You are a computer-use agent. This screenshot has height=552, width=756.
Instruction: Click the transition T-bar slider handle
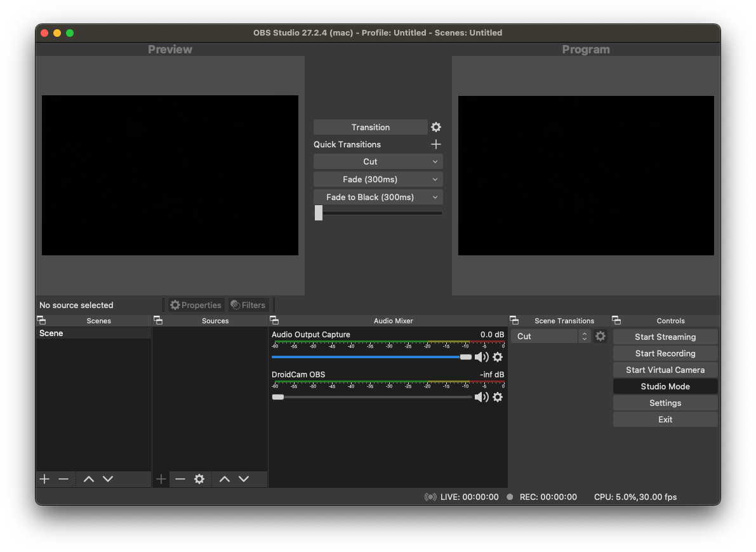click(319, 213)
